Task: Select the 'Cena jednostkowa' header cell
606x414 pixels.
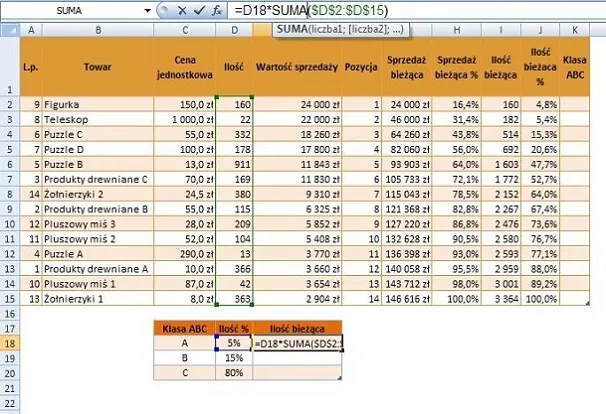Action: pos(185,66)
